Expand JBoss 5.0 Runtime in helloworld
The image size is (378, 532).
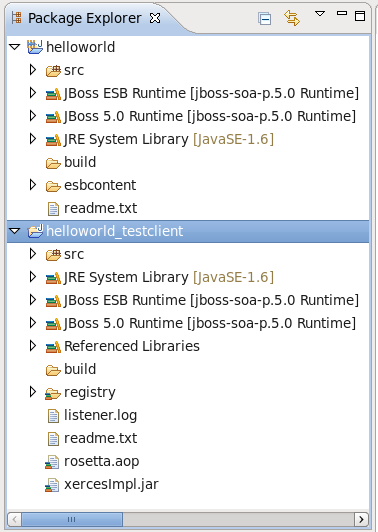33,116
